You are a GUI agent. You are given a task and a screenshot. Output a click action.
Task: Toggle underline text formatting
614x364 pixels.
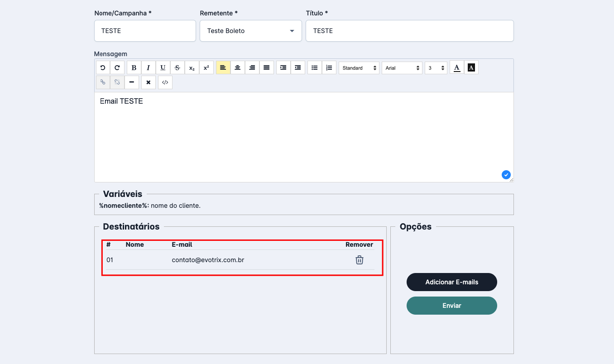163,68
